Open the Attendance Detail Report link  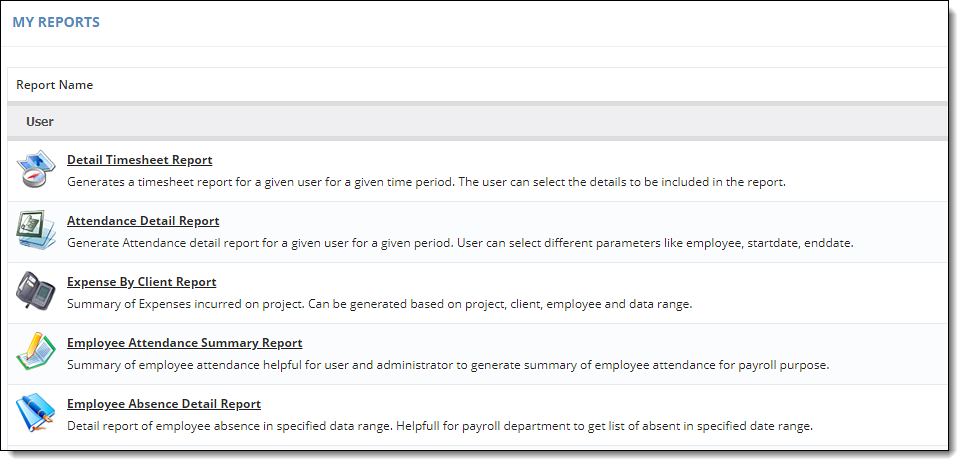point(143,221)
